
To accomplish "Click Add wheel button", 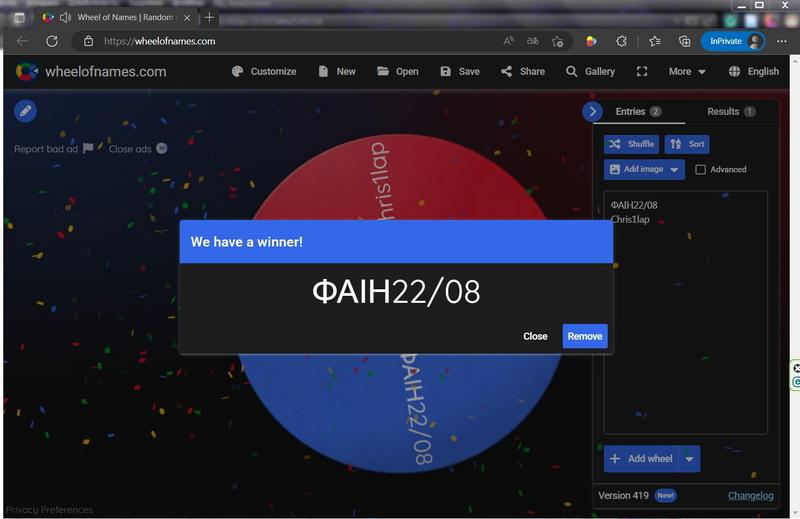I will point(642,458).
